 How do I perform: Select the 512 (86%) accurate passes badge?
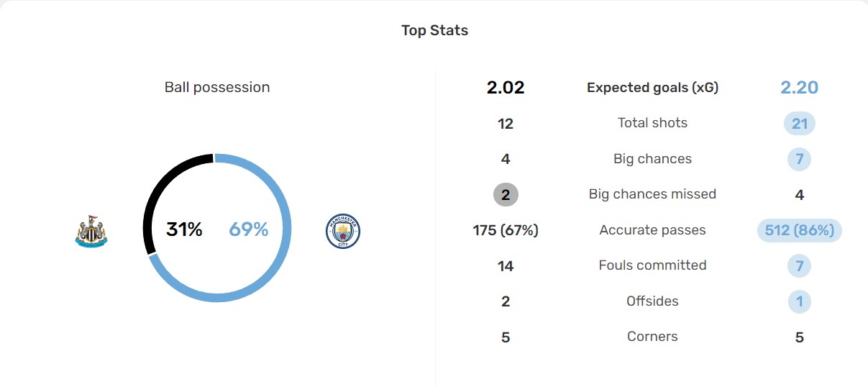800,230
